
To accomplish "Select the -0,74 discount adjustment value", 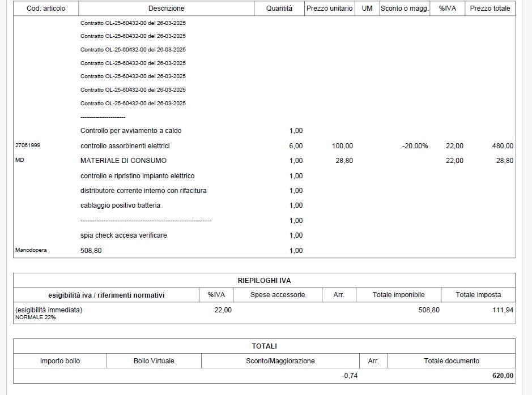I will [x=350, y=376].
